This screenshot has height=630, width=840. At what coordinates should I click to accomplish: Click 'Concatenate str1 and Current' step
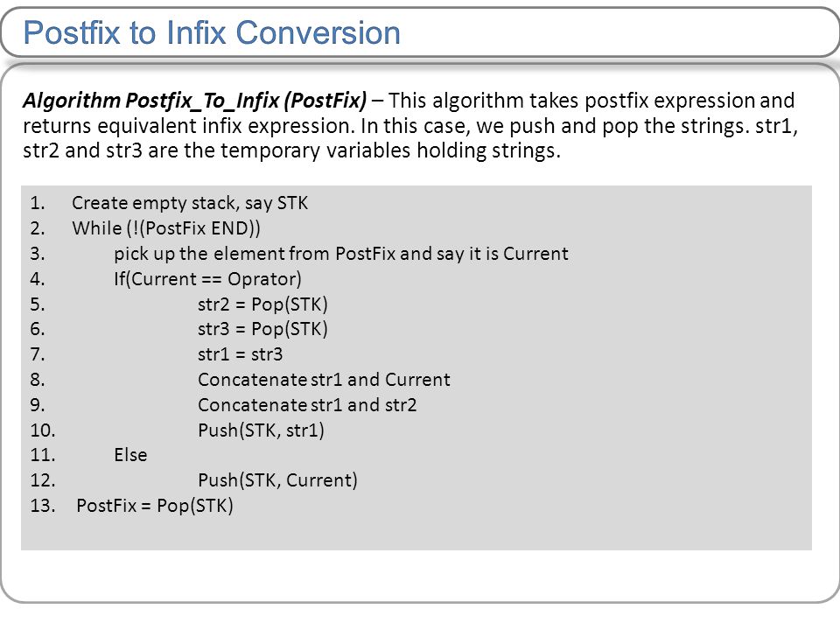coord(324,380)
